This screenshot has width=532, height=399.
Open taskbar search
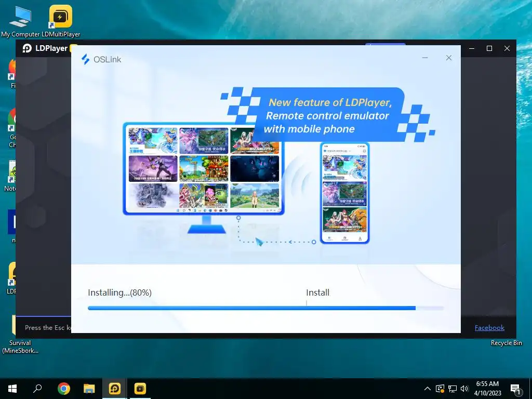[37, 389]
